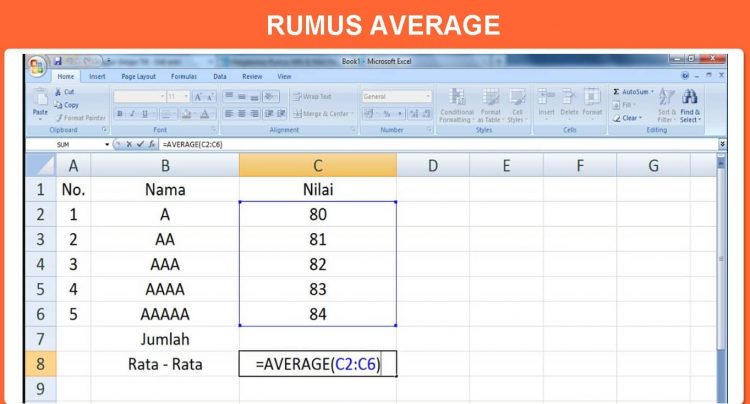The width and height of the screenshot is (750, 404).
Task: Activate the Format Painter brush
Action: tap(80, 118)
